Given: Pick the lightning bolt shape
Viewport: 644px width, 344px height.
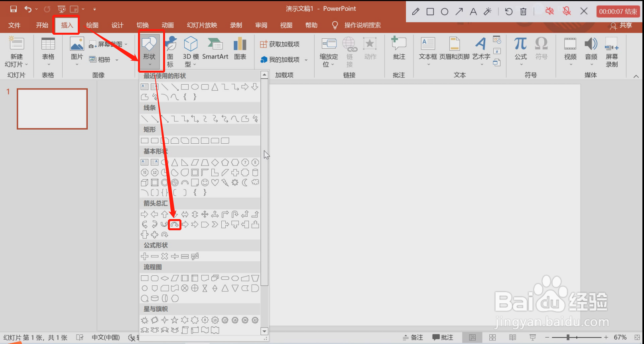Looking at the screenshot, I should coord(225,183).
